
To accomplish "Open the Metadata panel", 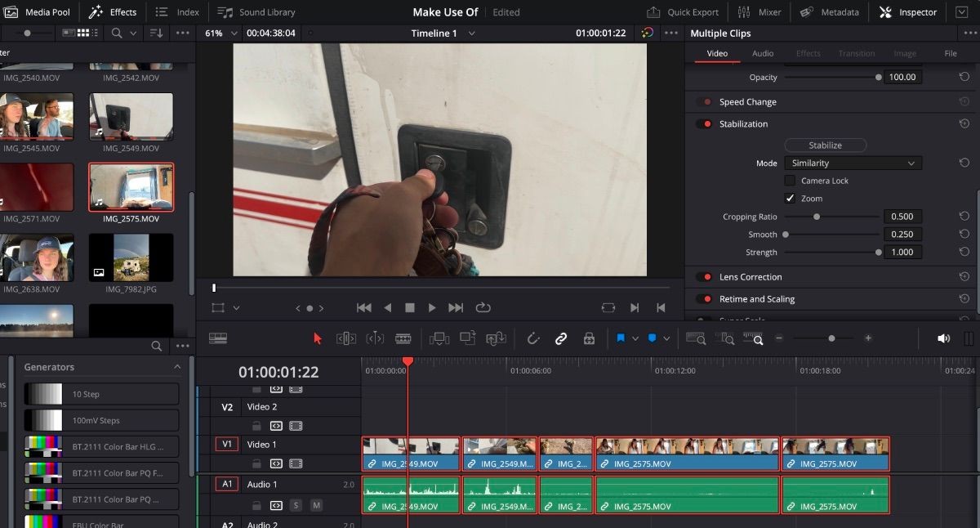I will (830, 12).
